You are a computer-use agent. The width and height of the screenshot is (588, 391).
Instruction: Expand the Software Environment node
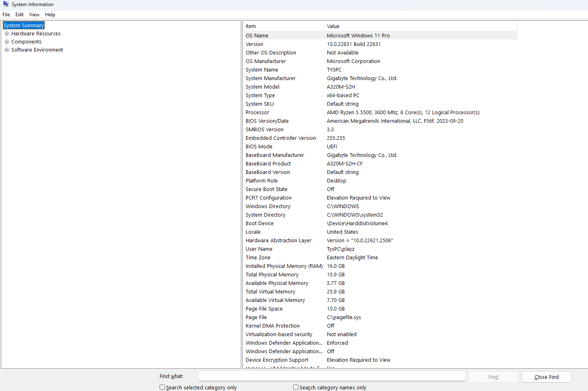[x=6, y=50]
